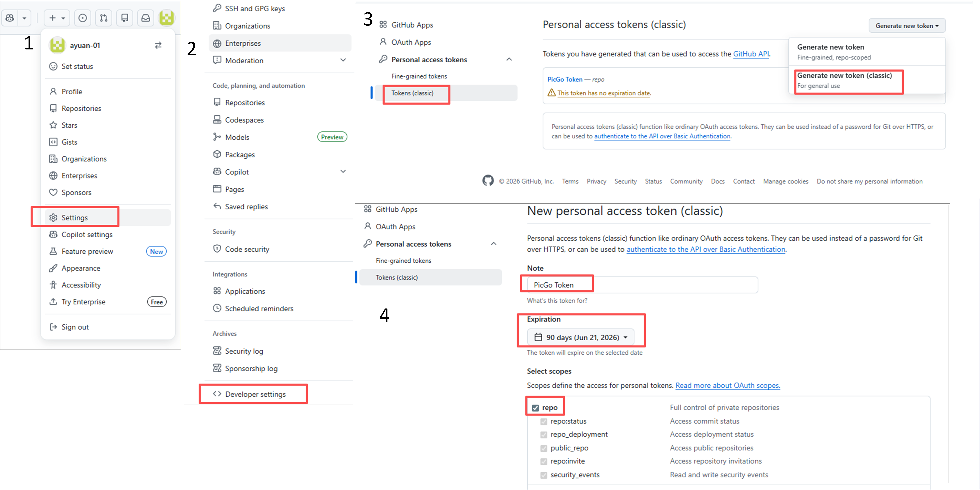
Task: Toggle the repo scope checkbox
Action: pos(535,408)
